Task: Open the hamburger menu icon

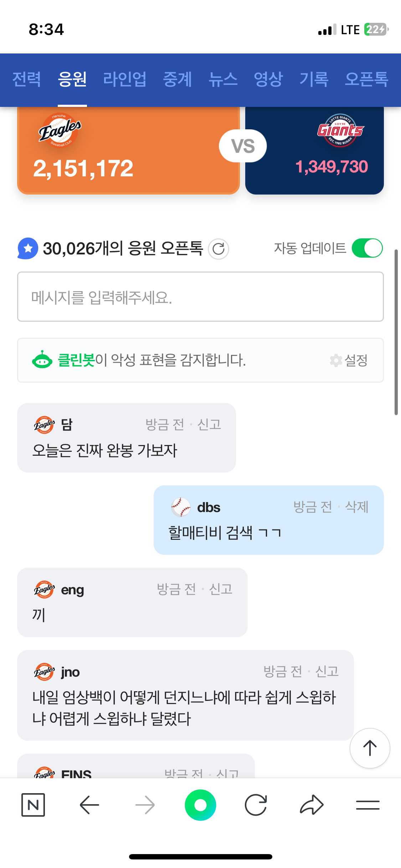Action: click(367, 805)
